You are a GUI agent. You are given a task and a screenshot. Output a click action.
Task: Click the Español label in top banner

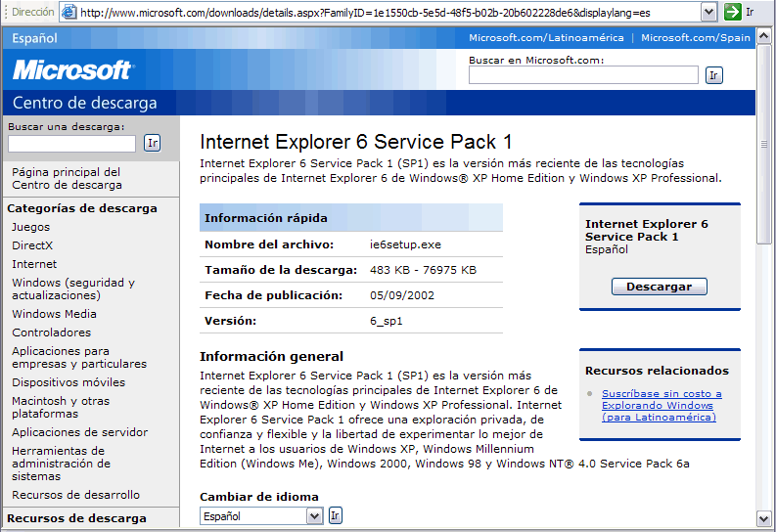[34, 38]
